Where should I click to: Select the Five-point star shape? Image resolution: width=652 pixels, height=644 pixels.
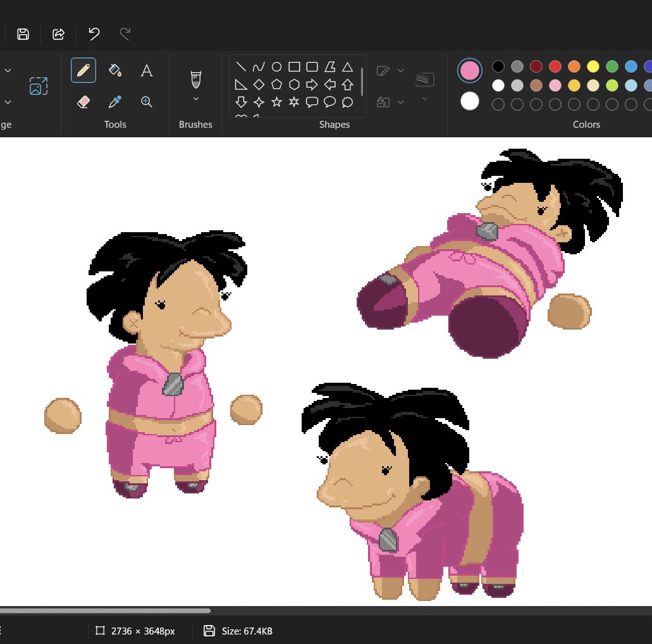point(276,102)
